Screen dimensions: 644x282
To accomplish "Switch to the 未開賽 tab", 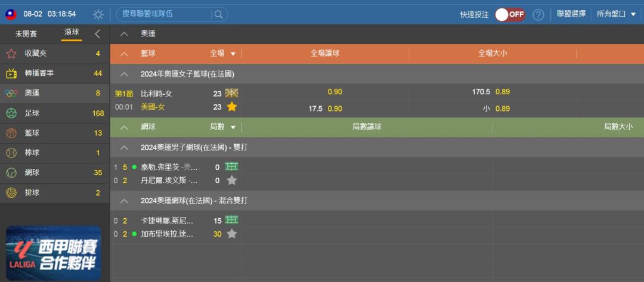I will (x=26, y=34).
